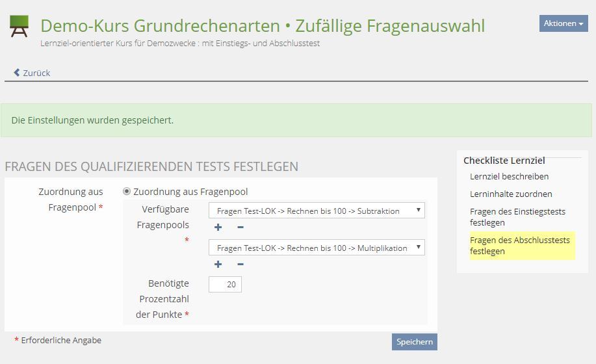Click the Erforderliche Angabe note
The width and height of the screenshot is (596, 364).
pyautogui.click(x=60, y=340)
